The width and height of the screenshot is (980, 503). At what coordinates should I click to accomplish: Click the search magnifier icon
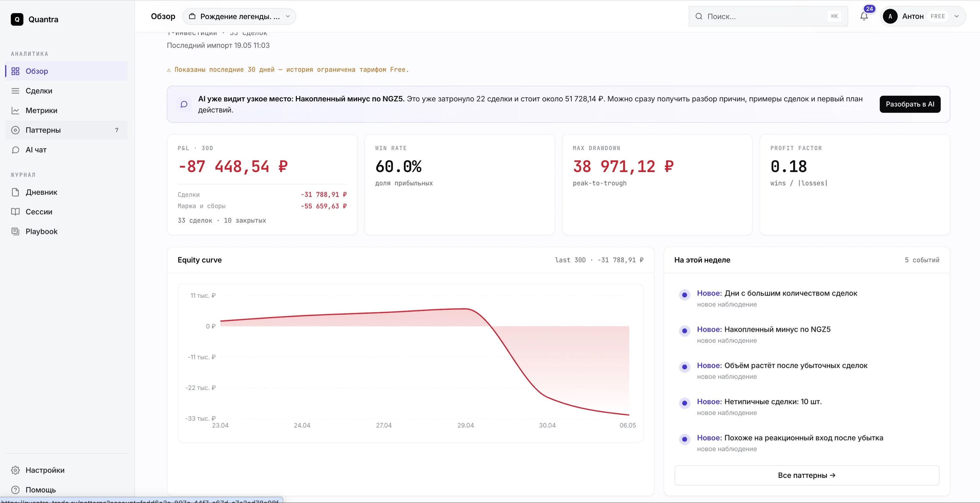coord(699,16)
